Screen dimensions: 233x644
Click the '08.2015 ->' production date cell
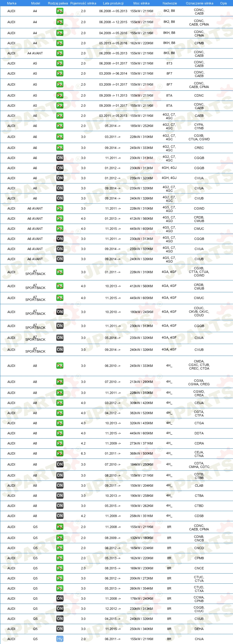113,568
